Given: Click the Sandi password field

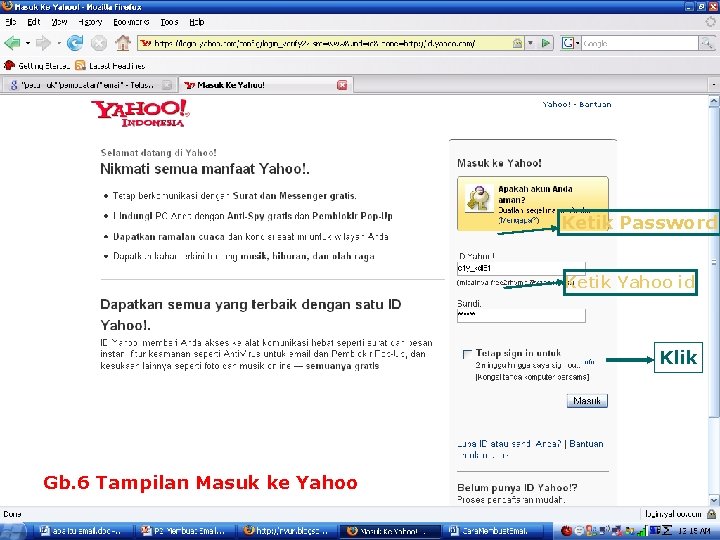Looking at the screenshot, I should (x=521, y=315).
